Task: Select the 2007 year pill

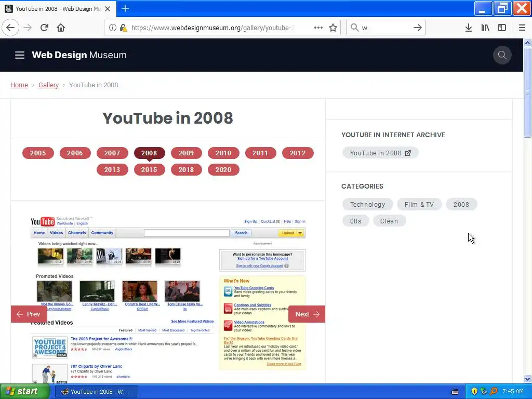Action: coord(112,153)
